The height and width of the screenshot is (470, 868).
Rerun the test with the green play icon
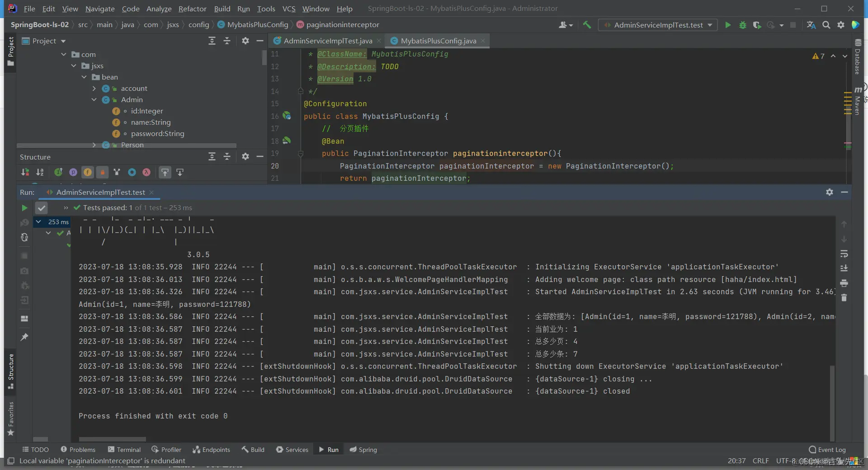click(x=24, y=208)
